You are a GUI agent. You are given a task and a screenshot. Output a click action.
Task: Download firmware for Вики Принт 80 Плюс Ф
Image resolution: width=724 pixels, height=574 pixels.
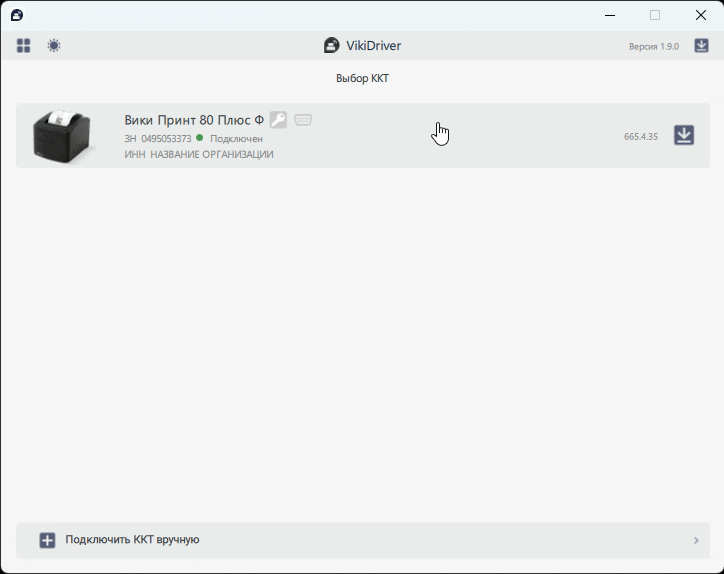coord(684,135)
